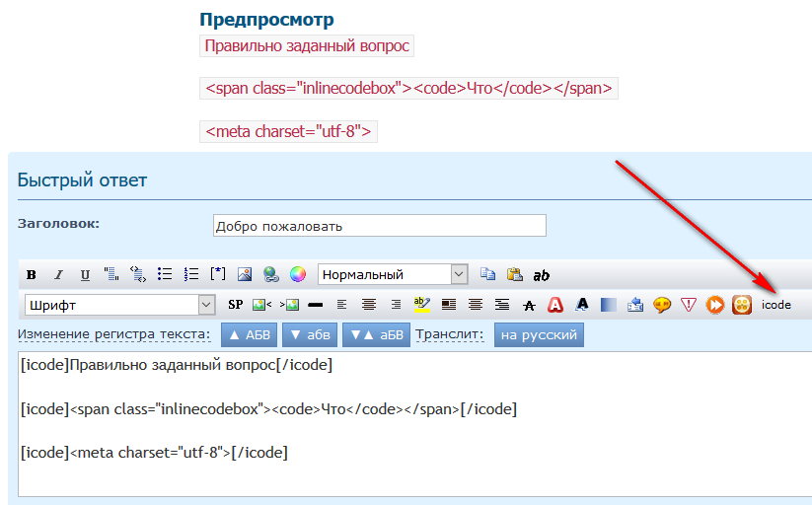Click the italic 'ab' toolbar button
The height and width of the screenshot is (505, 812).
pyautogui.click(x=541, y=275)
